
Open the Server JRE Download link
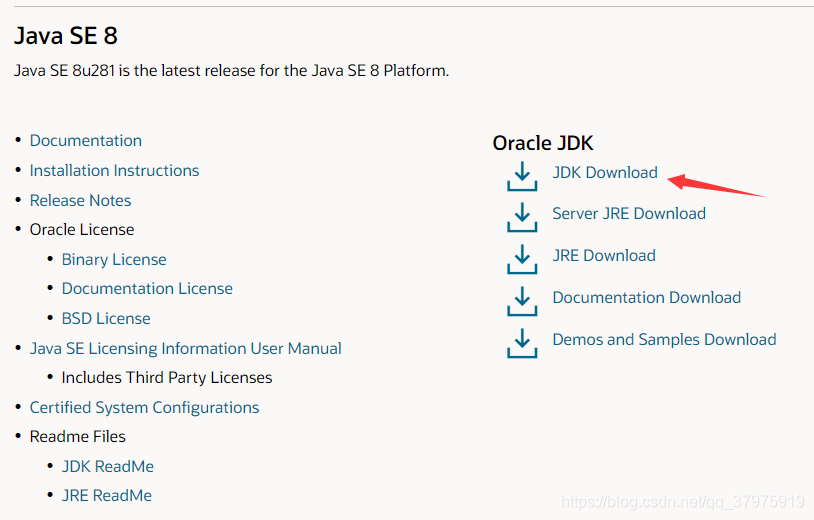pyautogui.click(x=629, y=213)
